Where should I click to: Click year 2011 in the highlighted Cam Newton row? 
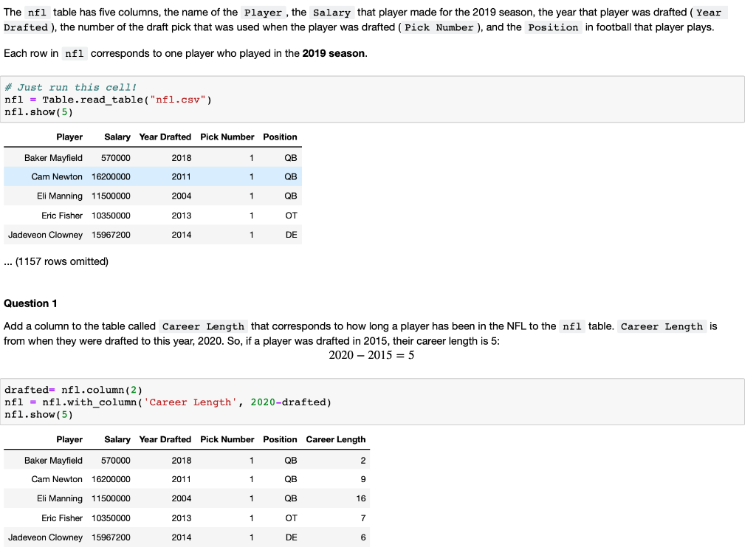pos(182,177)
